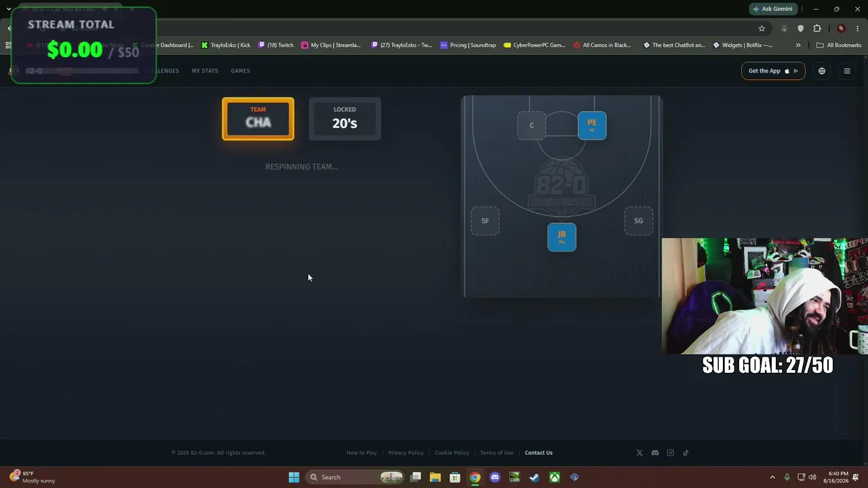Open the best ChatBot bookmark
868x488 pixels.
[674, 45]
